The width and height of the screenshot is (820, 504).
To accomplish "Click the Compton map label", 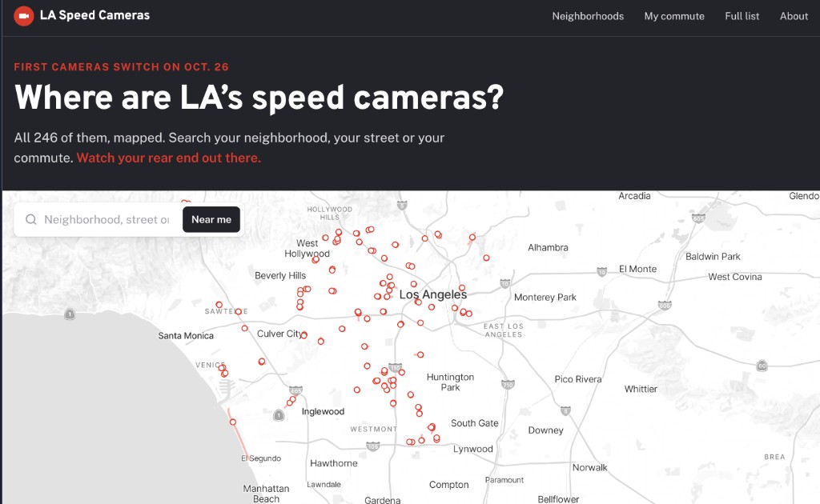I will [448, 485].
